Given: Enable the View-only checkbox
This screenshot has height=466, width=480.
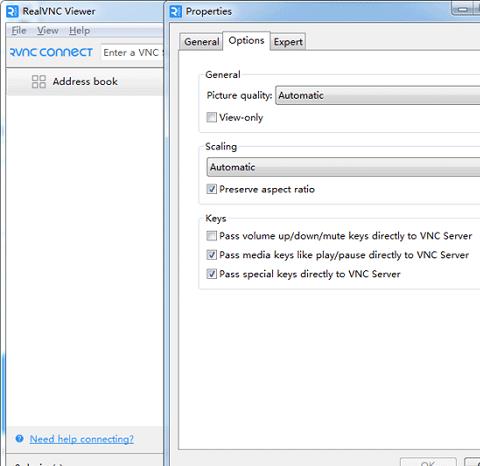Looking at the screenshot, I should 211,117.
